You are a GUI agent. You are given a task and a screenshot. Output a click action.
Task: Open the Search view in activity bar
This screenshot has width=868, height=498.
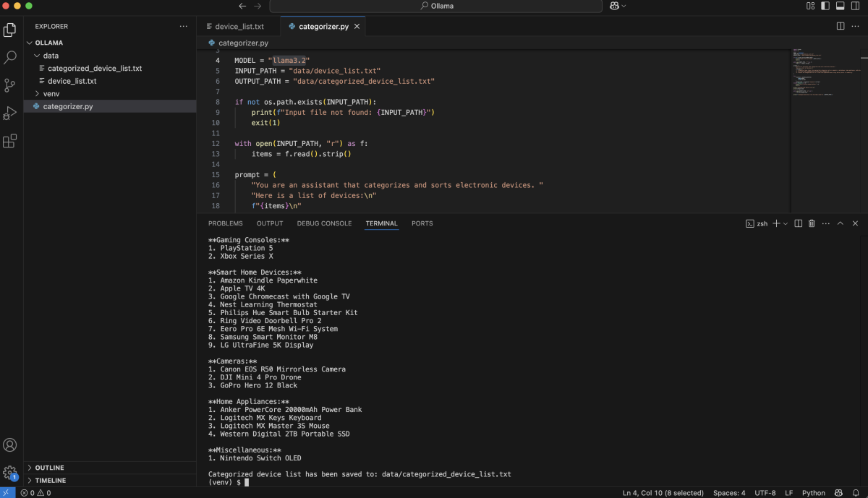click(10, 57)
